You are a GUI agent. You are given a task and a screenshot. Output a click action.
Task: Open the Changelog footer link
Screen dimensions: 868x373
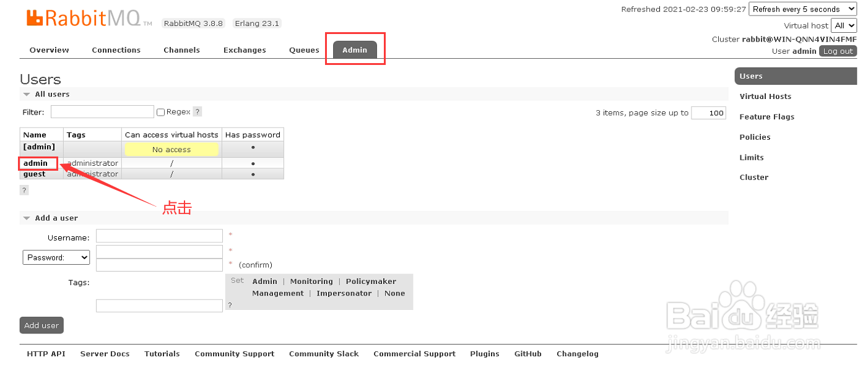coord(578,354)
